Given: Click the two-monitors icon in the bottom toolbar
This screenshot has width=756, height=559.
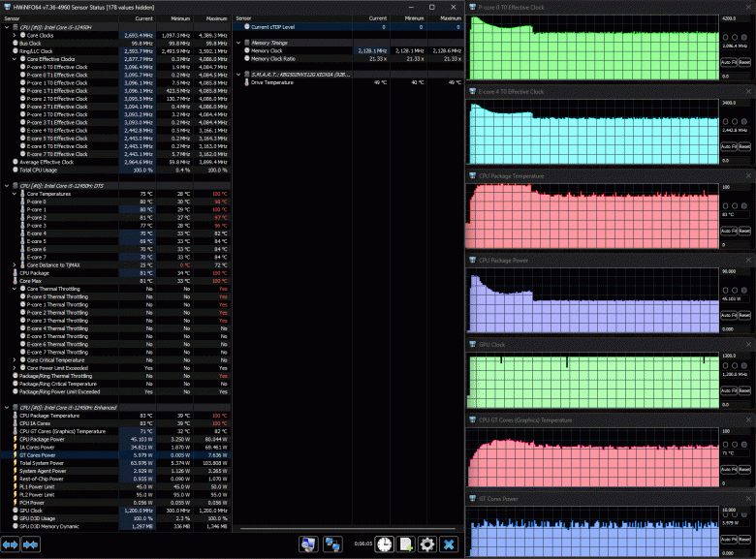Looking at the screenshot, I should [331, 544].
